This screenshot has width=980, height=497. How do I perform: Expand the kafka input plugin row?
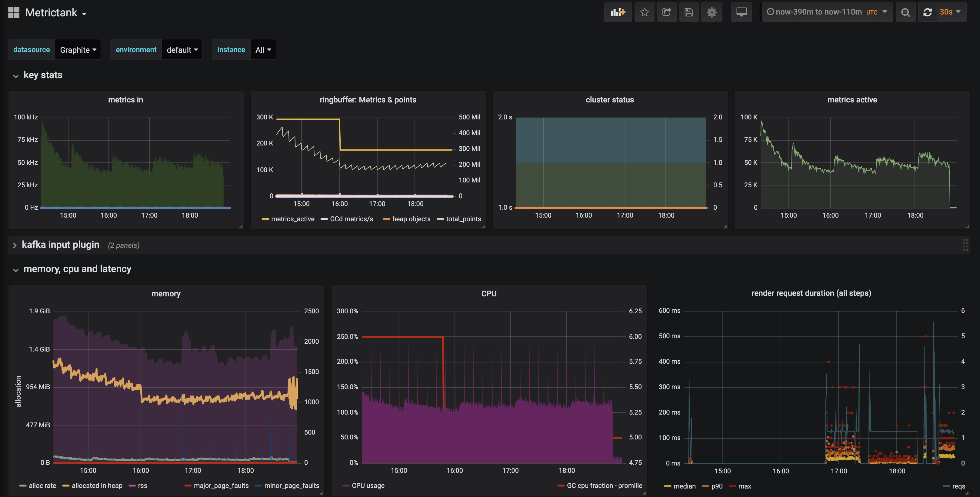point(61,245)
